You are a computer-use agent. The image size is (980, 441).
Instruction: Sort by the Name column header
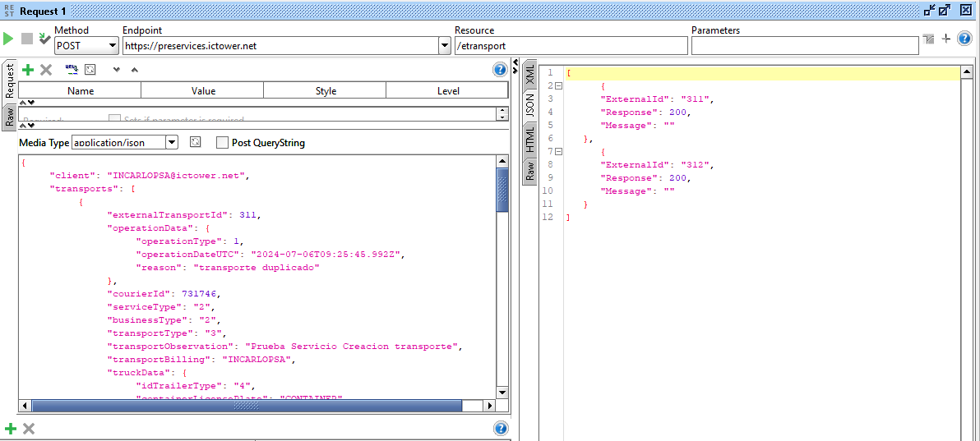pos(80,90)
